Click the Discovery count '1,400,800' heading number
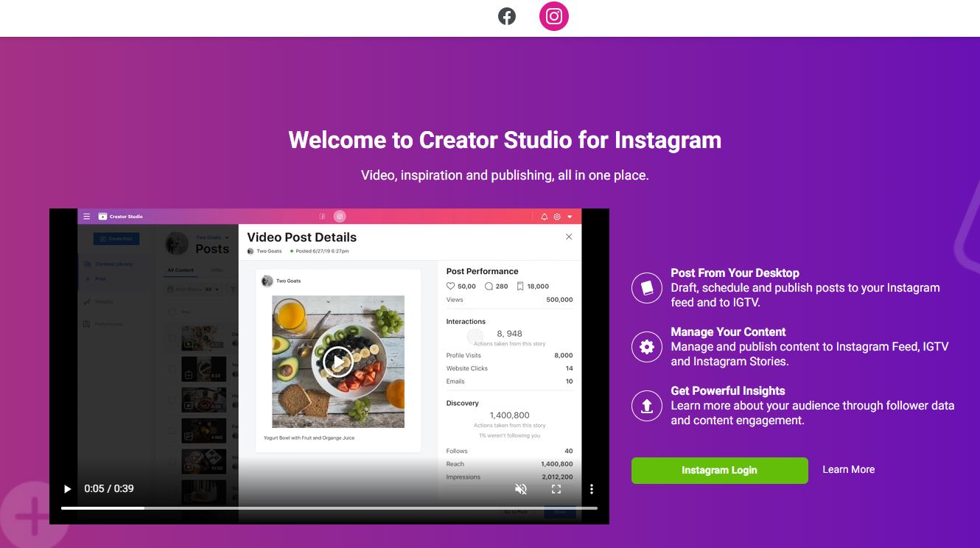The image size is (980, 548). [x=510, y=415]
